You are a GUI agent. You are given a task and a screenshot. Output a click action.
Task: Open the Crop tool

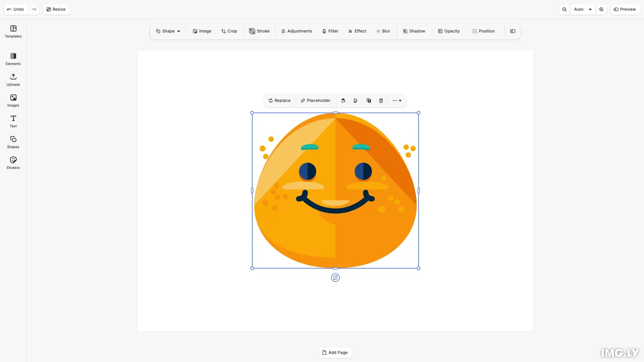pos(229,31)
